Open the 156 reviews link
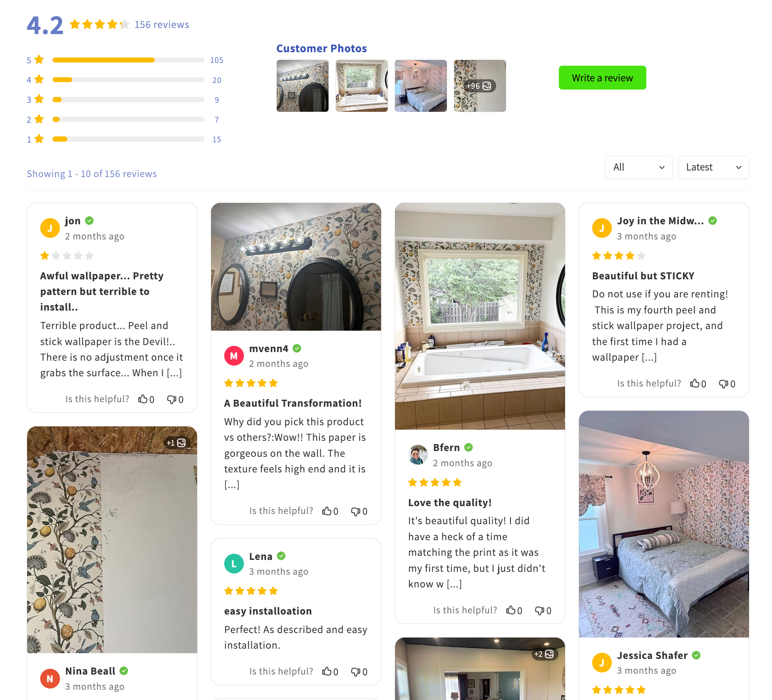The height and width of the screenshot is (700, 772). click(x=162, y=25)
